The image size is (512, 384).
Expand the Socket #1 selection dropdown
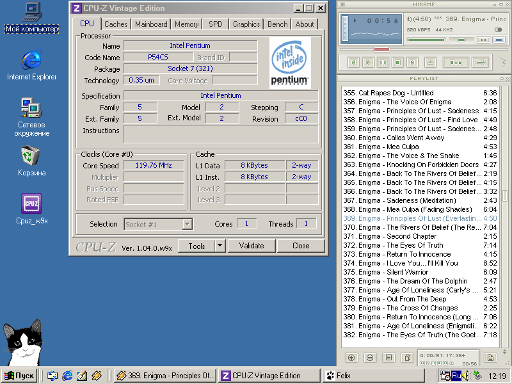(x=187, y=224)
